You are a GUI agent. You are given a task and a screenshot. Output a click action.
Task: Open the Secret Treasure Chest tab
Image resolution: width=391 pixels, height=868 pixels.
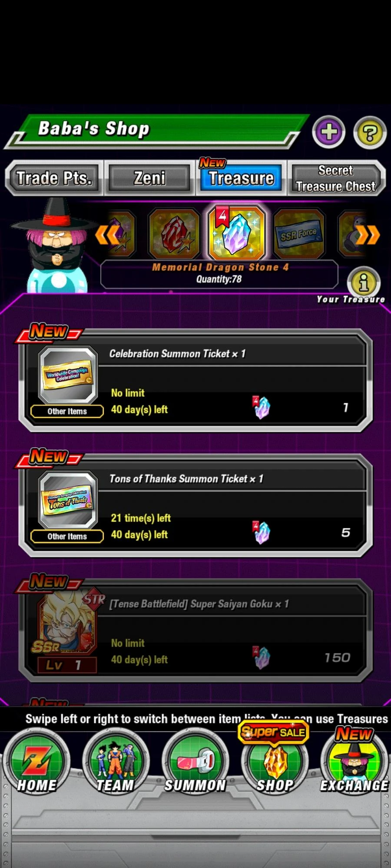pos(336,178)
